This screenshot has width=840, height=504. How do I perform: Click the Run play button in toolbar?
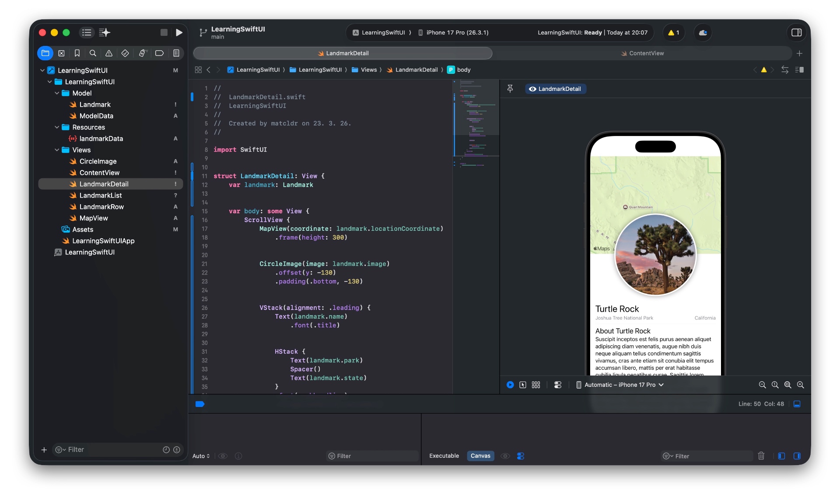click(x=179, y=32)
